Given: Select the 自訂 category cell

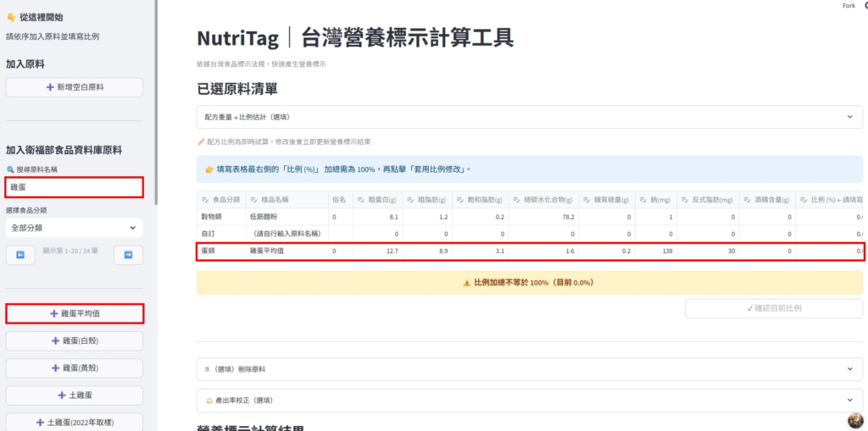Looking at the screenshot, I should tap(221, 234).
